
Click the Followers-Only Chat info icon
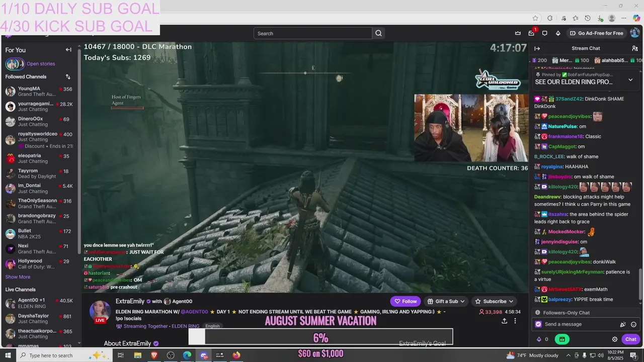pos(537,313)
